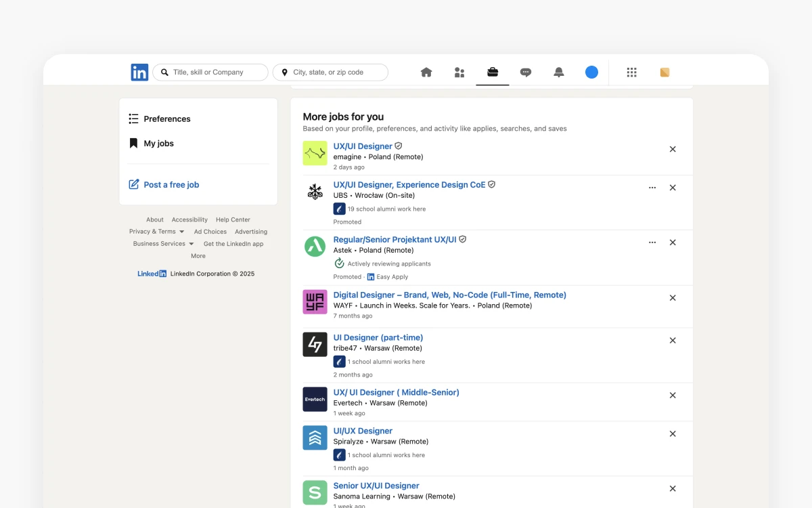Open My Network people icon
The width and height of the screenshot is (812, 508).
click(x=459, y=72)
